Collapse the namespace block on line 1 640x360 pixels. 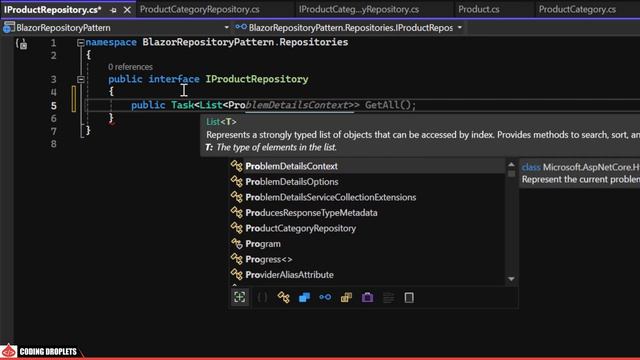coord(80,42)
